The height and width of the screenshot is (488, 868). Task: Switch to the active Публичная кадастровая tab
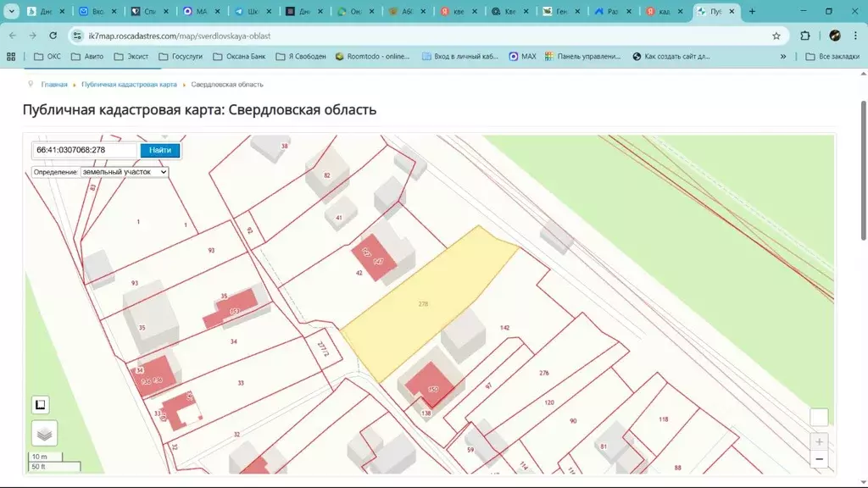pyautogui.click(x=717, y=12)
